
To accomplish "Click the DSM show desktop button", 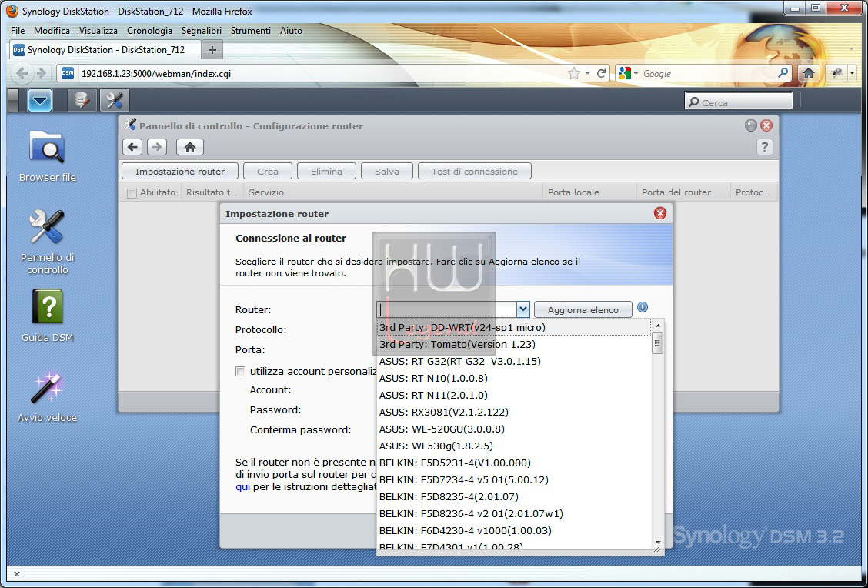I will coord(14,101).
